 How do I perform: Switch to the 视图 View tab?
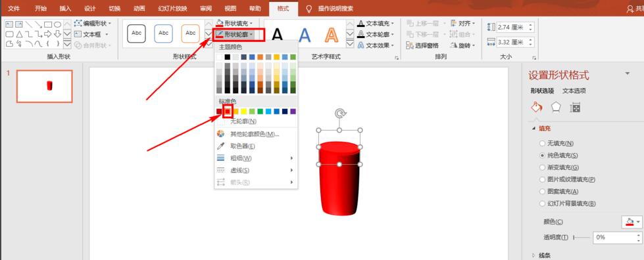[230, 9]
